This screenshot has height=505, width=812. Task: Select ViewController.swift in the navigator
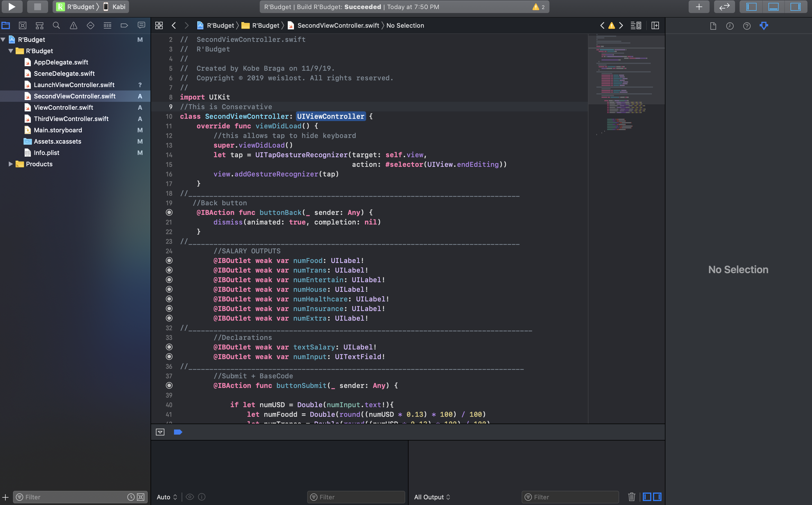pos(63,107)
